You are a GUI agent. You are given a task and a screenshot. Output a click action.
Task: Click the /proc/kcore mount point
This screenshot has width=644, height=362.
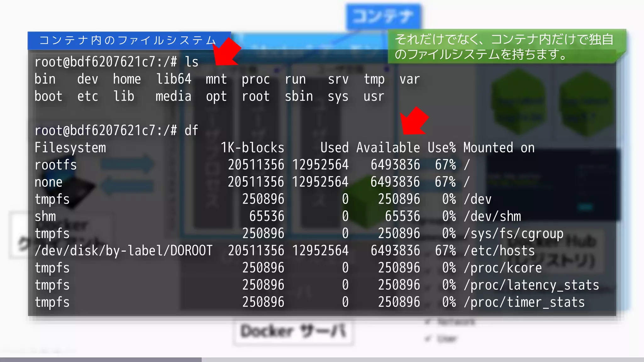click(503, 268)
